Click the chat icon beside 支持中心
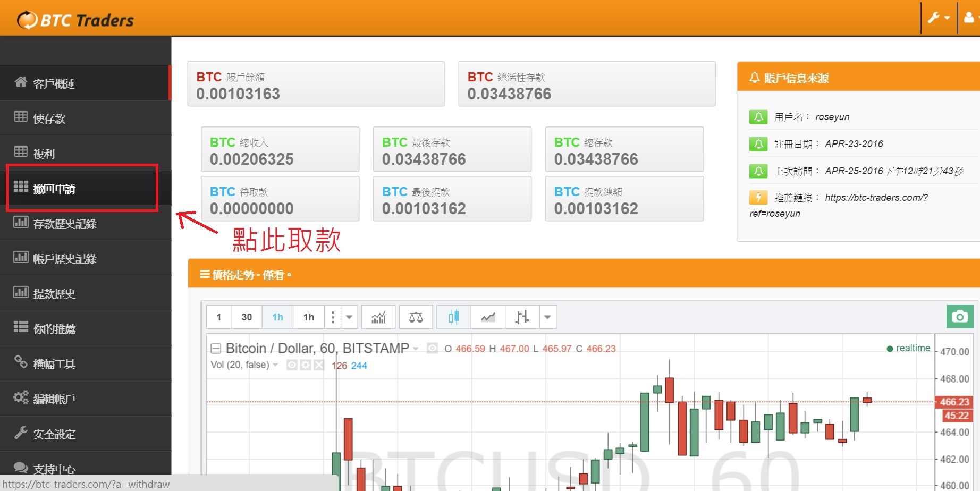The width and height of the screenshot is (980, 491). click(x=21, y=468)
